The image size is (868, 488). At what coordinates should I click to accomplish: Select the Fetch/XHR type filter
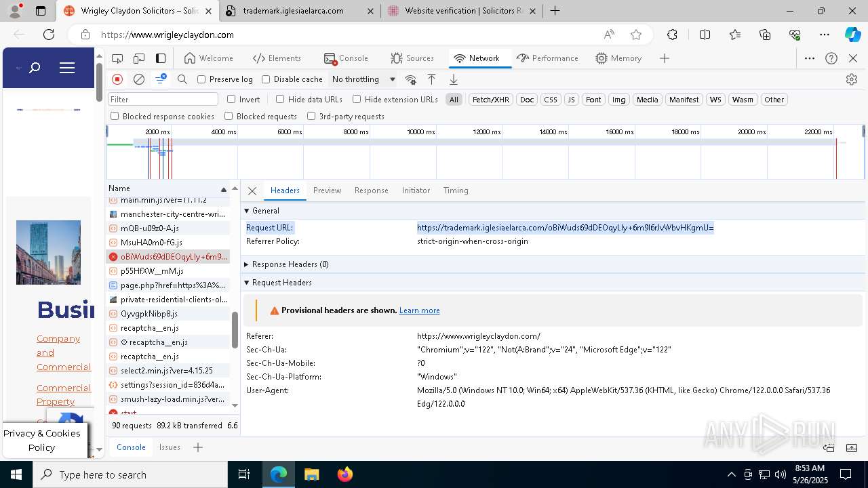490,100
